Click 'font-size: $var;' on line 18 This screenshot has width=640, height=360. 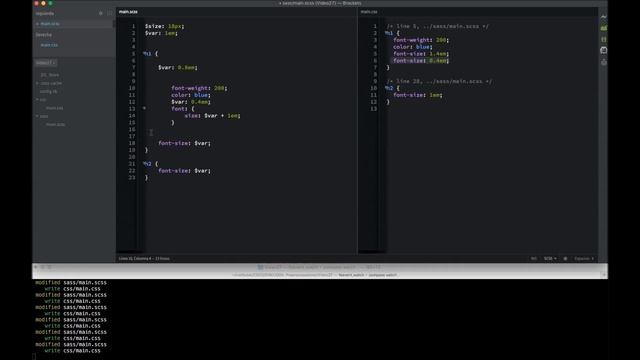point(184,143)
